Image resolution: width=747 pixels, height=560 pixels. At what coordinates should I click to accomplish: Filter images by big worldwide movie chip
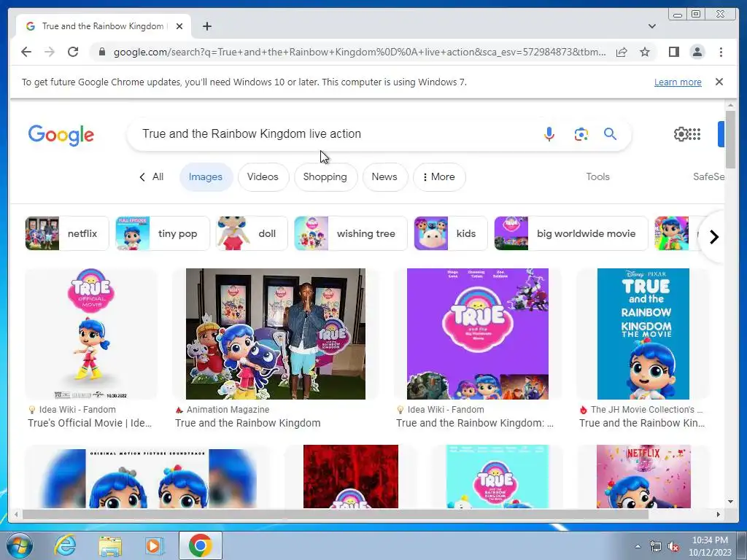tap(570, 233)
